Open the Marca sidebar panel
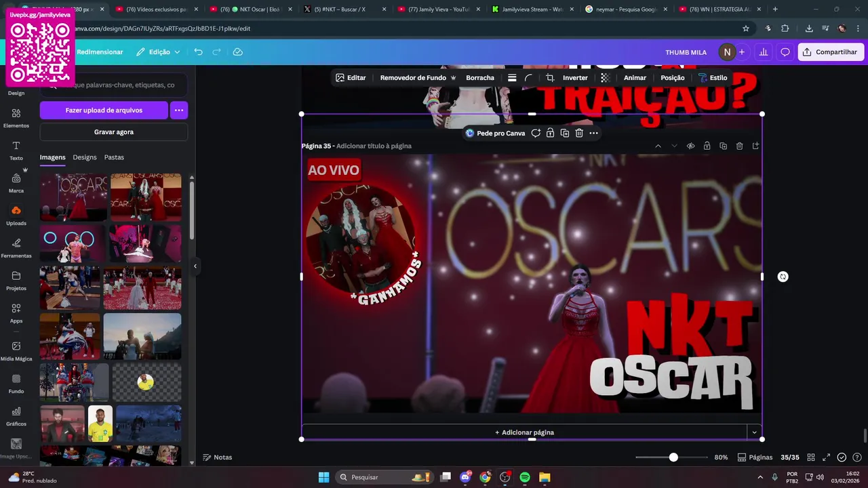Screen dimensions: 868x488 [16, 183]
